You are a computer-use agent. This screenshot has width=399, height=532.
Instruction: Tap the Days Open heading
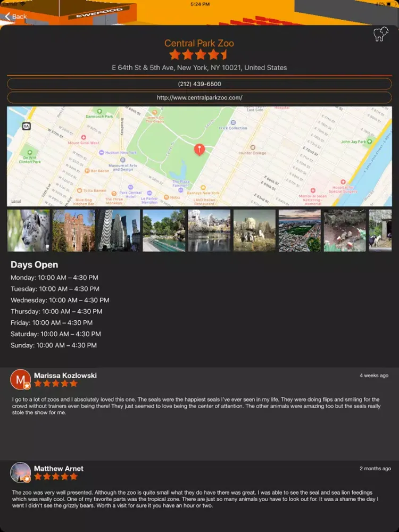34,264
